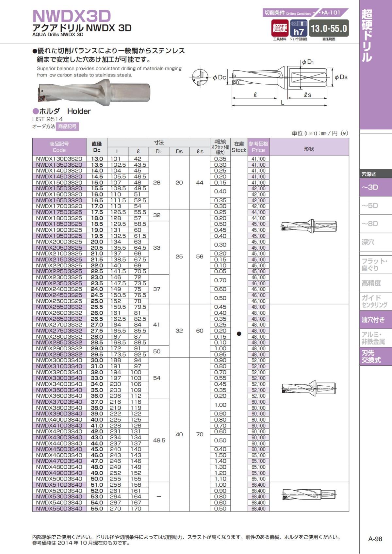392x554 pixels.
Task: Select the アルミ・非鉄金属 side tab
Action: tap(376, 338)
